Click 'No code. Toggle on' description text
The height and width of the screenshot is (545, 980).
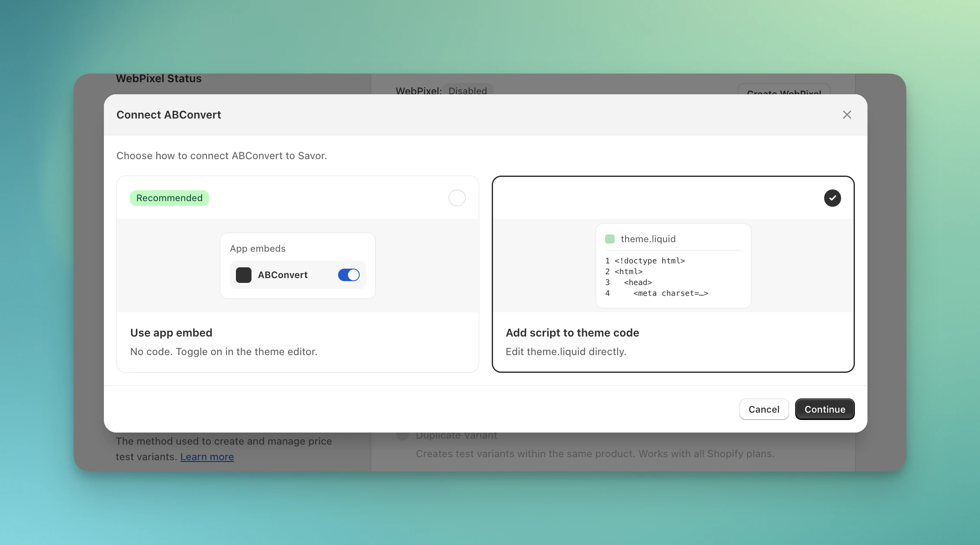pyautogui.click(x=224, y=352)
